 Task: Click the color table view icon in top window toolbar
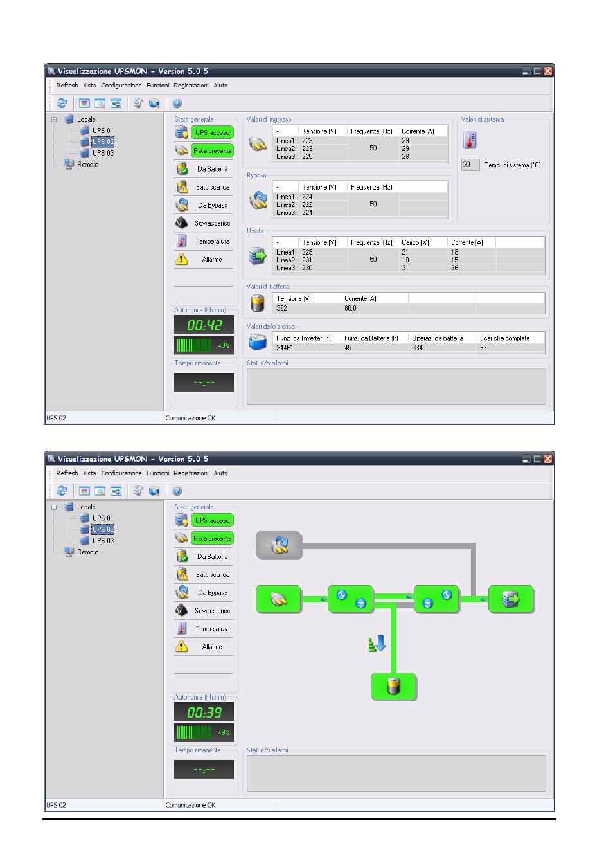84,103
